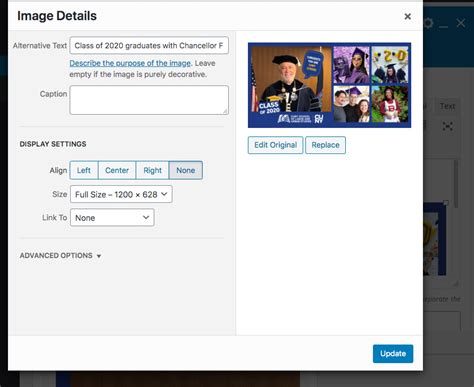Confirm changes with the Update button
This screenshot has height=387, width=474.
coord(393,354)
